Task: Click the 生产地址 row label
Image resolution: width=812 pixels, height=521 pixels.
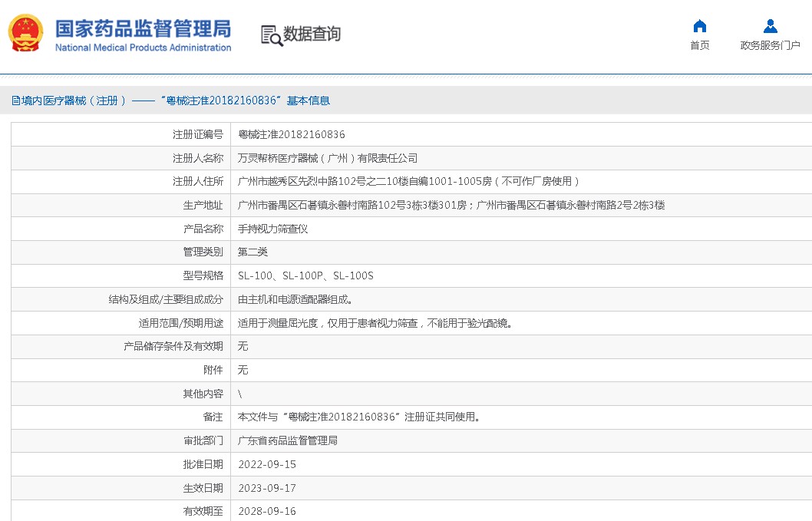Action: tap(203, 206)
